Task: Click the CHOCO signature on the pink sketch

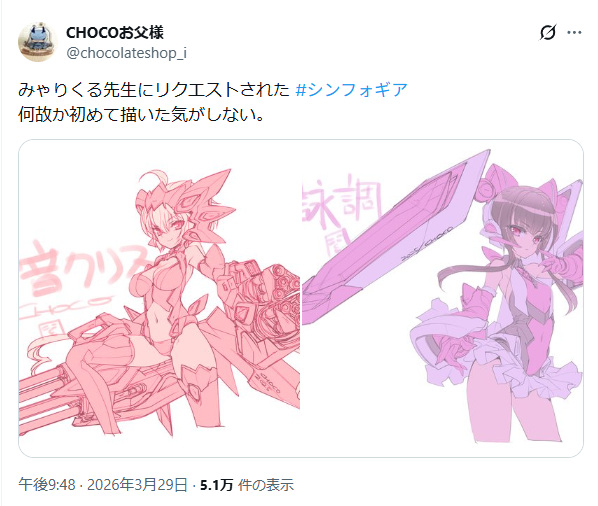Action: (x=65, y=307)
